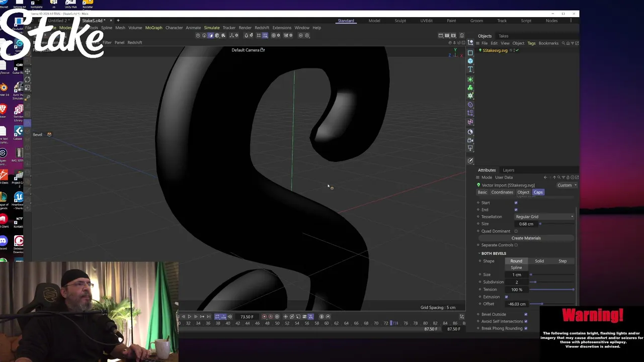Open the Tessellation Regular Grid dropdown
Viewport: 644px width, 362px height.
point(544,217)
